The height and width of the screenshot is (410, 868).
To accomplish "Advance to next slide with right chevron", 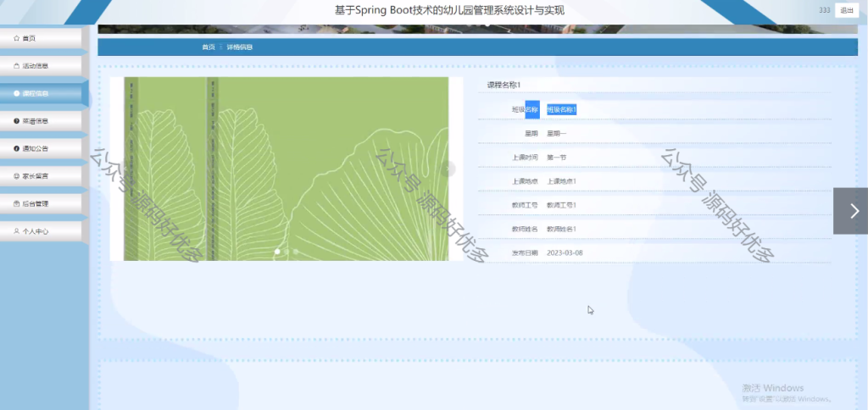I will pyautogui.click(x=850, y=211).
